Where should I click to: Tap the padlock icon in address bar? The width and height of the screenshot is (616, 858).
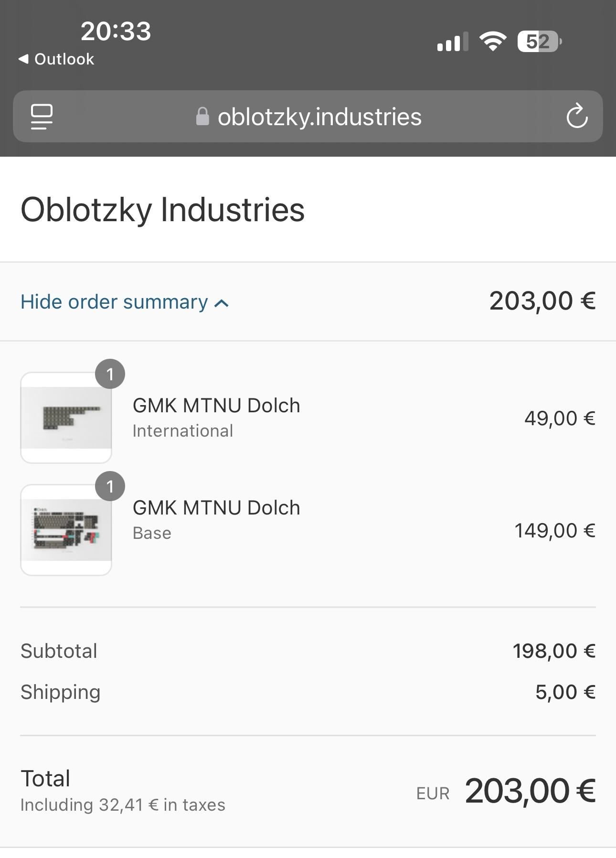tap(202, 117)
